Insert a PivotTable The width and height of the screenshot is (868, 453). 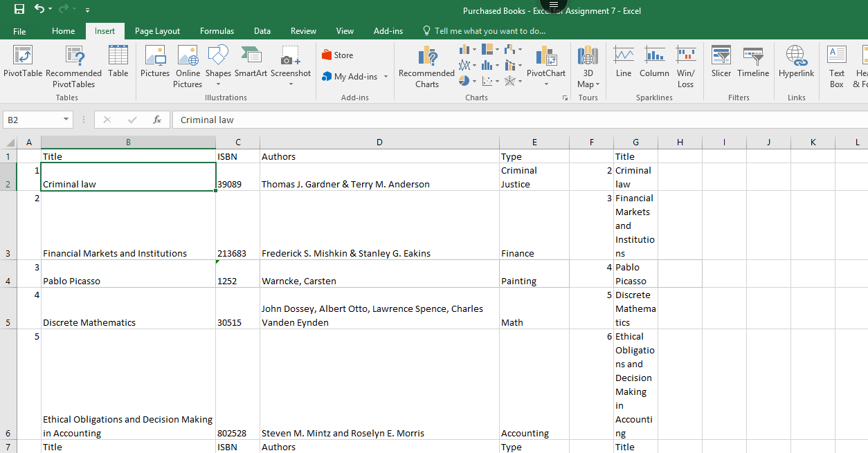(21, 66)
